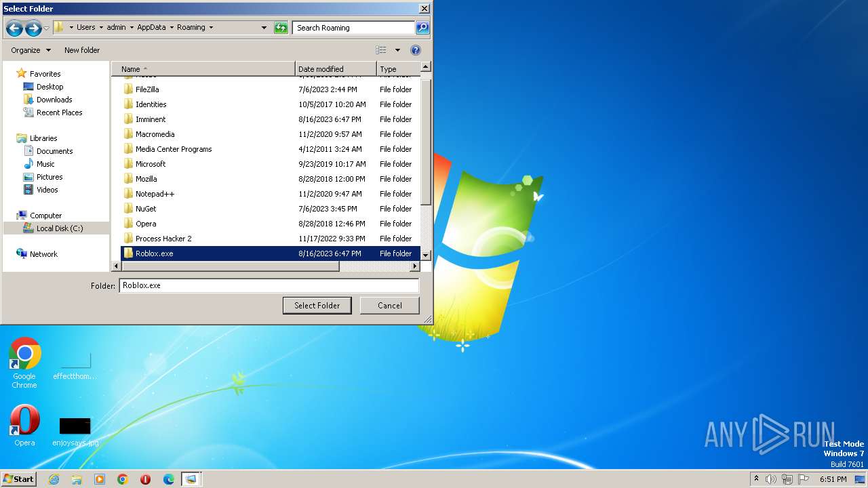Click the Folder name text field
This screenshot has width=868, height=488.
(269, 285)
